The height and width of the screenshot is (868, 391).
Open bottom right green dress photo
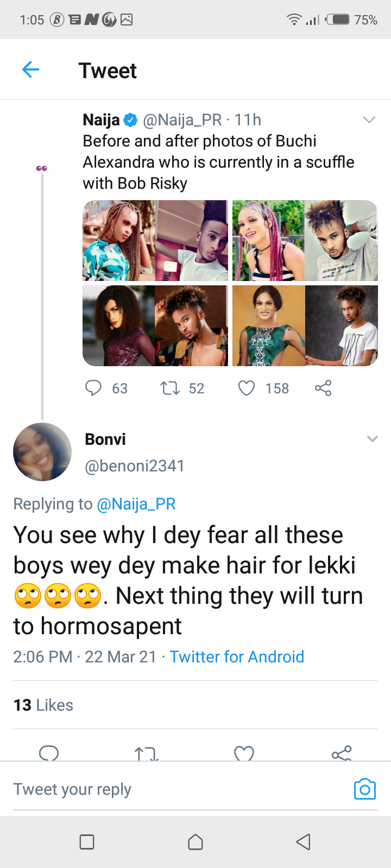[305, 325]
